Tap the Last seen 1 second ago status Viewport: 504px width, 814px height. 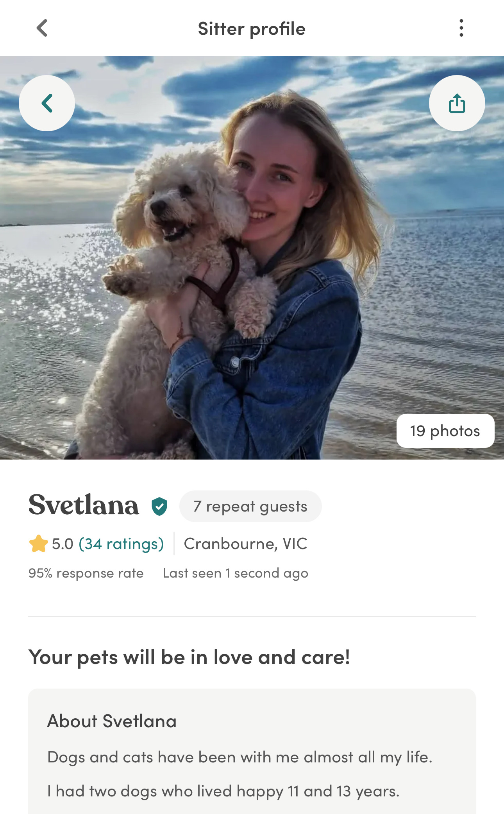coord(236,573)
